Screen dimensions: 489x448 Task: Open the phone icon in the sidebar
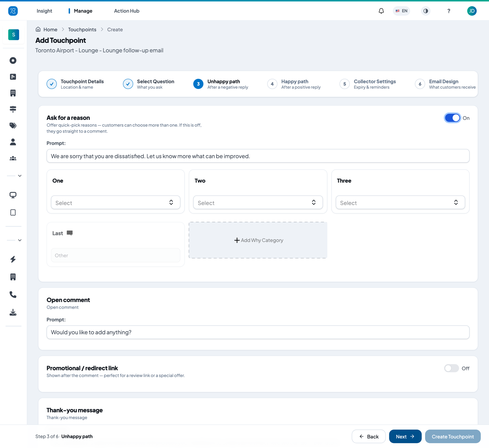click(13, 295)
